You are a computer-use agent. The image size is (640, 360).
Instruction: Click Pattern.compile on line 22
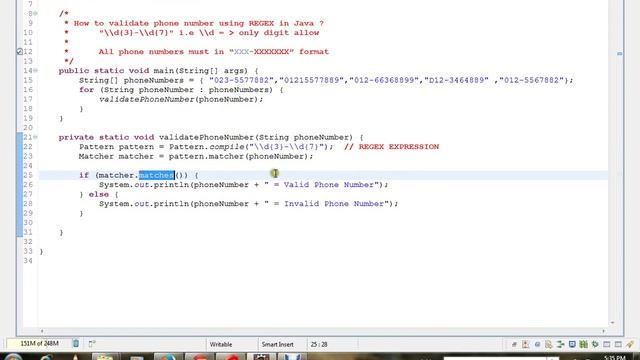[206, 147]
